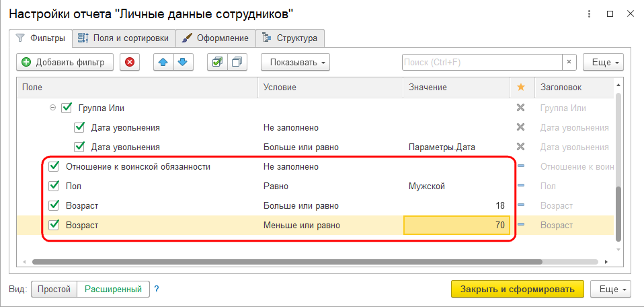Move filter up with blue up arrow
644x307 pixels.
pos(163,63)
